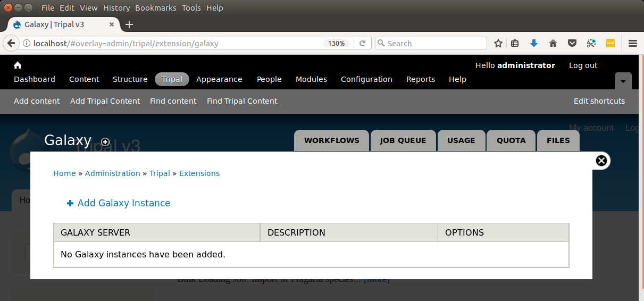Screen dimensions: 644x301
Task: Click the yellow extension icon in toolbar
Action: (610, 44)
